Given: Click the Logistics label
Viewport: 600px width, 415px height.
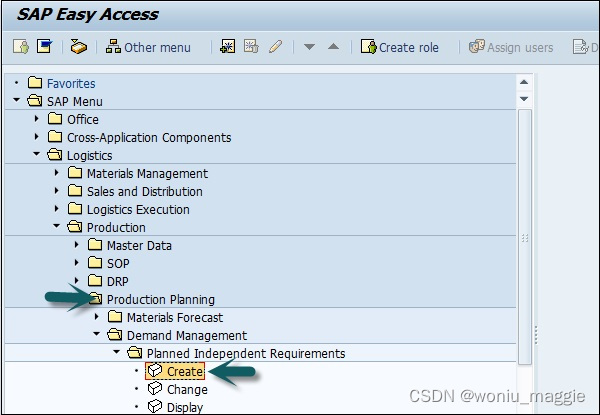Looking at the screenshot, I should pyautogui.click(x=90, y=156).
